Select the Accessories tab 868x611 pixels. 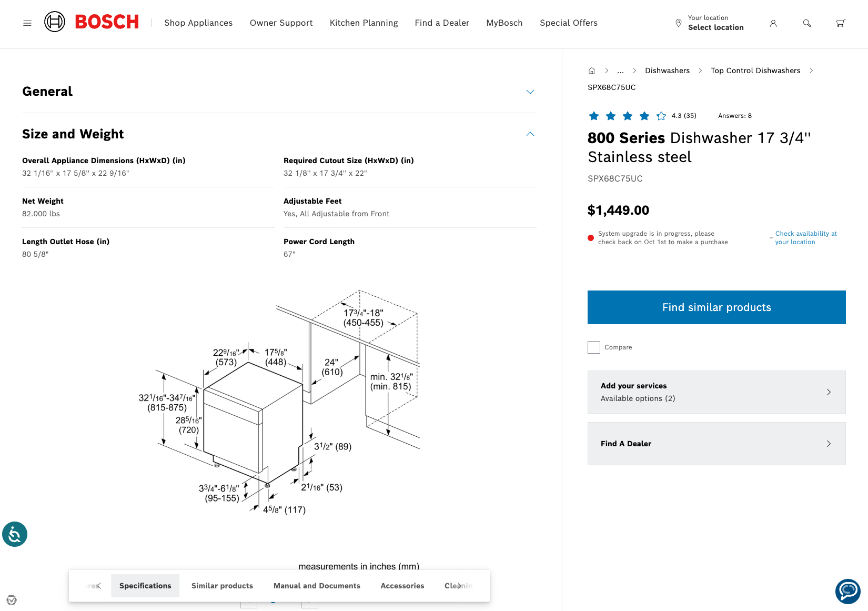[402, 586]
